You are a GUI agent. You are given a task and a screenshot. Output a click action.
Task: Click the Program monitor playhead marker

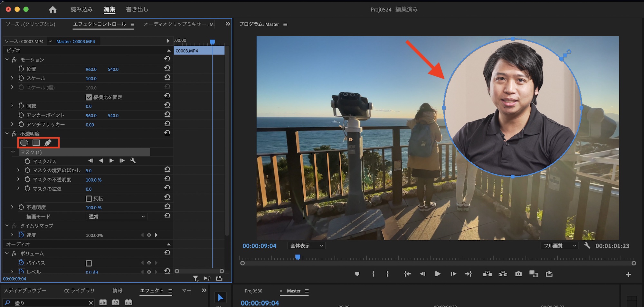tap(298, 257)
